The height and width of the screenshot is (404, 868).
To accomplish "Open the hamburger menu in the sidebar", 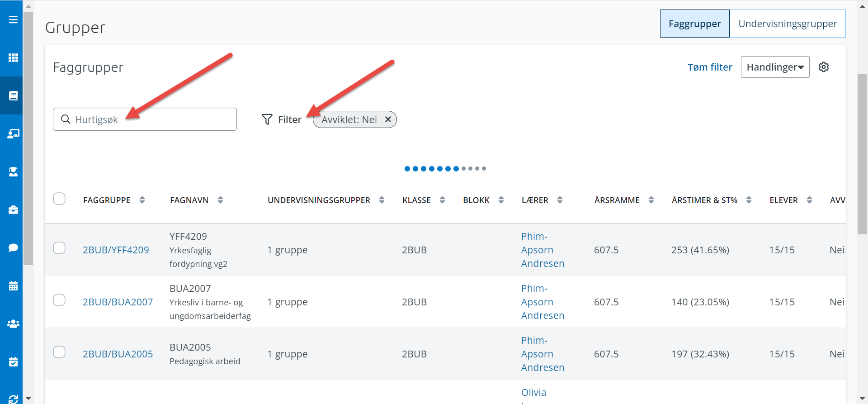I will (x=13, y=19).
